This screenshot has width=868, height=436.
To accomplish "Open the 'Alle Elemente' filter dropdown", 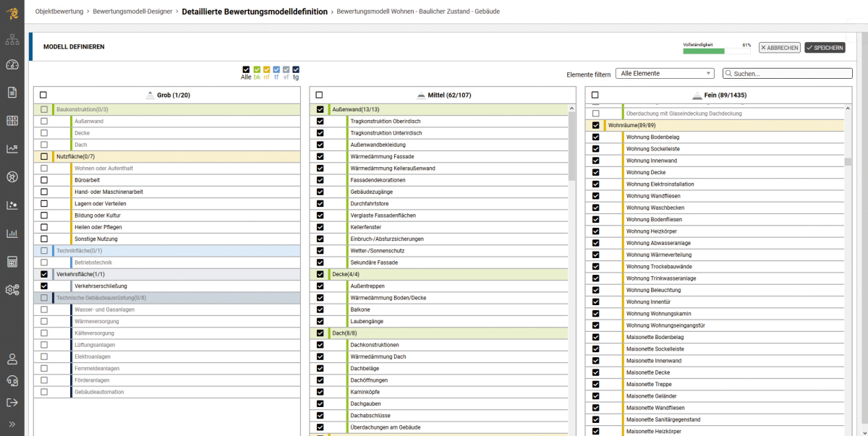I will coord(664,73).
